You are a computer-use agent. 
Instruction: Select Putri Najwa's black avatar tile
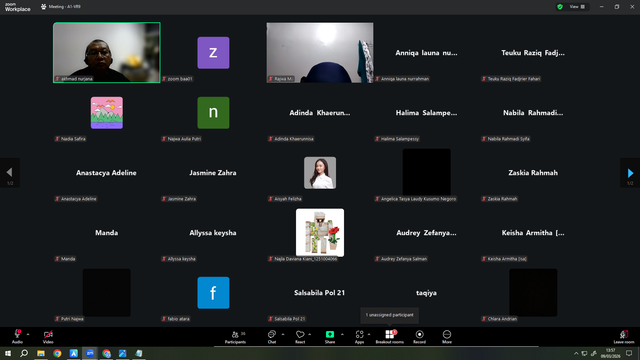(107, 293)
